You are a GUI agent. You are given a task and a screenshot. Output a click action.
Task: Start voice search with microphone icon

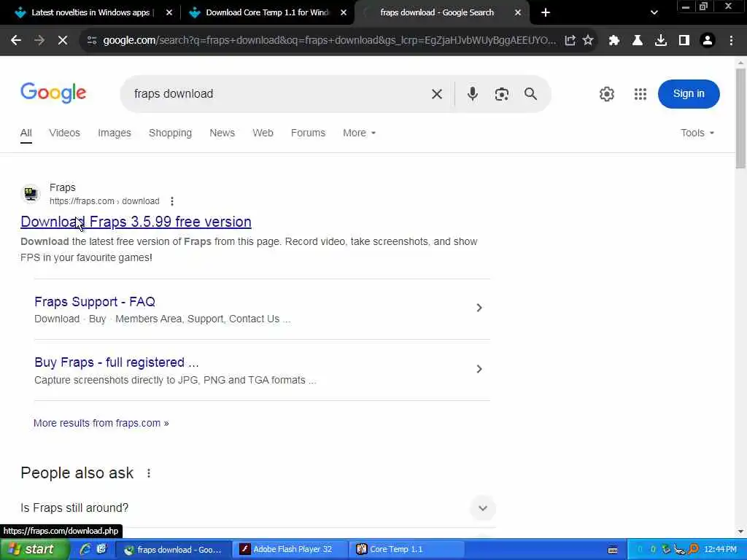click(472, 94)
